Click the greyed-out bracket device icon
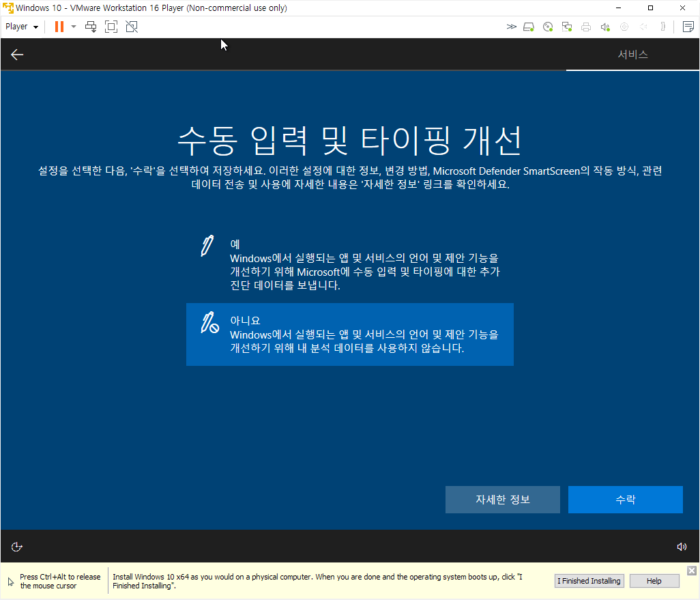This screenshot has width=700, height=600. pos(663,27)
